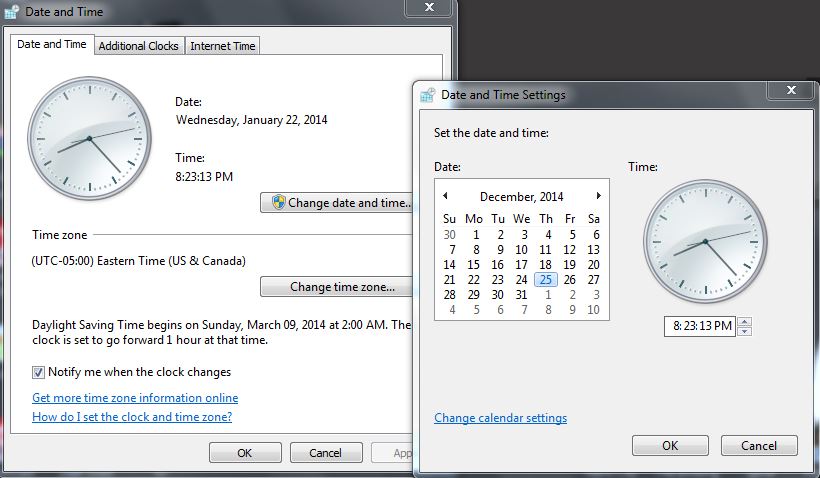This screenshot has width=820, height=478.
Task: Advance calendar to next month
Action: pyautogui.click(x=599, y=196)
